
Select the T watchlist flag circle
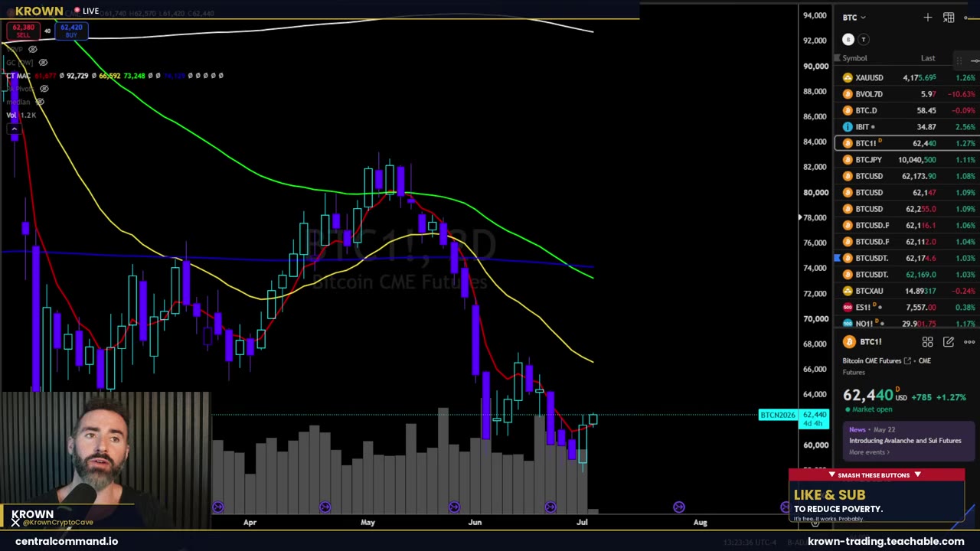click(864, 40)
